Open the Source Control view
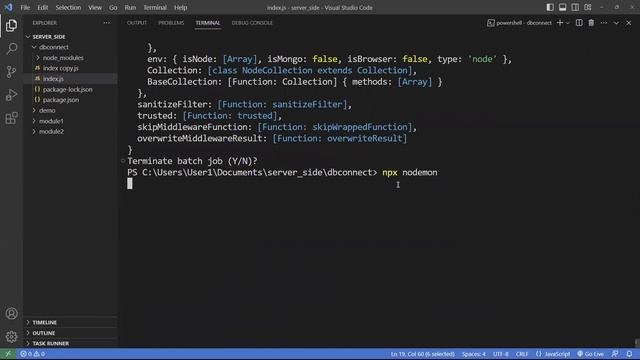This screenshot has height=360, width=640. (11, 72)
